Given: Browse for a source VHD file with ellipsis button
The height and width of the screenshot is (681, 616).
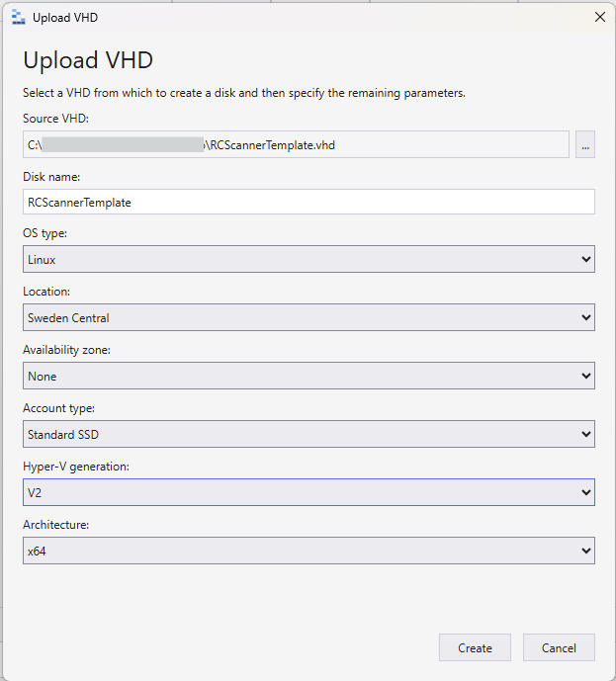Looking at the screenshot, I should click(585, 144).
